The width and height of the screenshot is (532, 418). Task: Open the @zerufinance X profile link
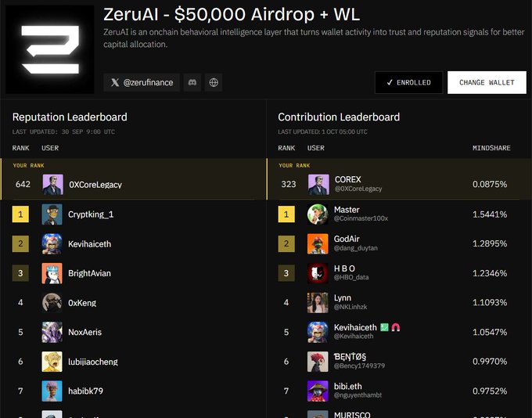142,82
